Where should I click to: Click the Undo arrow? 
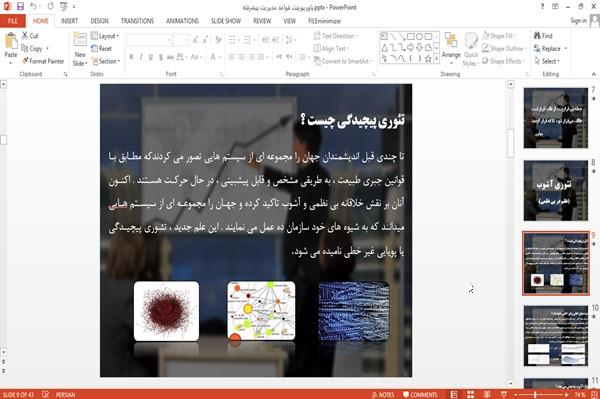point(33,7)
